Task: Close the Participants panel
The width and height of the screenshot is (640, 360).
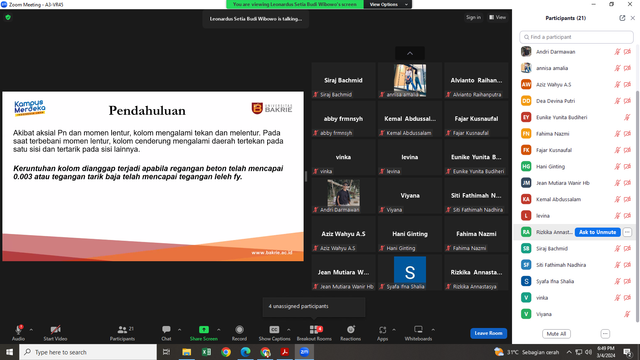Action: [633, 18]
